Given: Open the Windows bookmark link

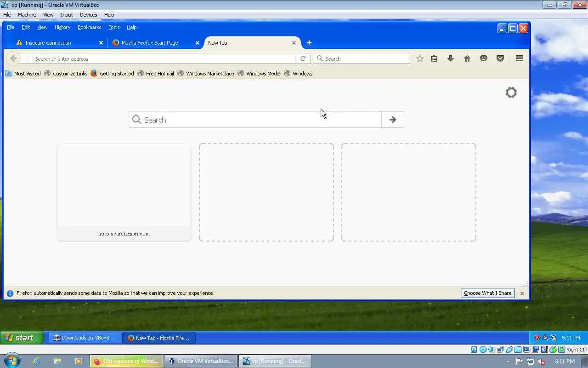Looking at the screenshot, I should 298,74.
